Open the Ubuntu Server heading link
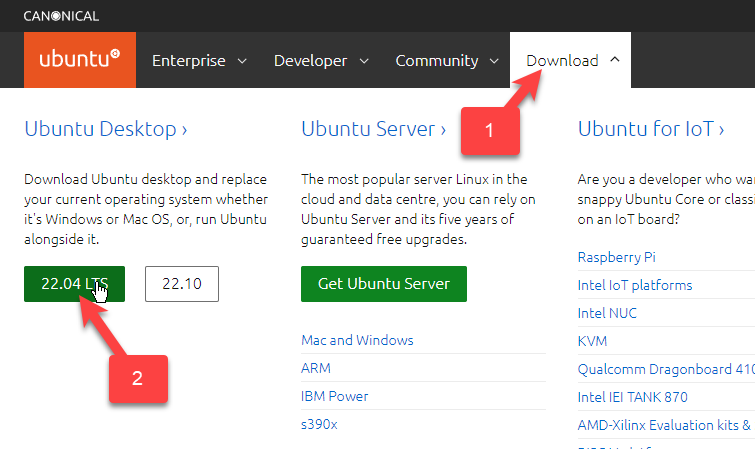The height and width of the screenshot is (449, 755). click(x=373, y=129)
